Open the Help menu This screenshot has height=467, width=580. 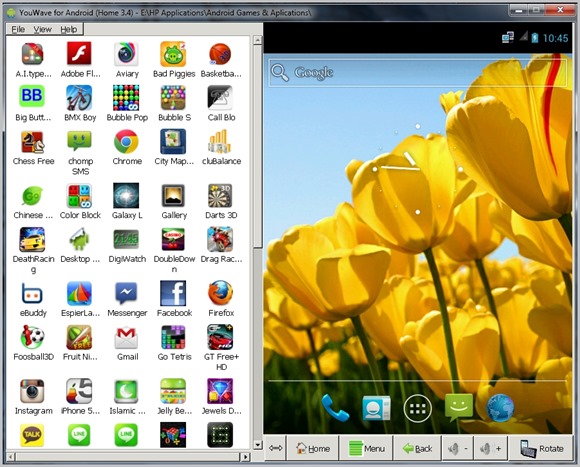[69, 29]
